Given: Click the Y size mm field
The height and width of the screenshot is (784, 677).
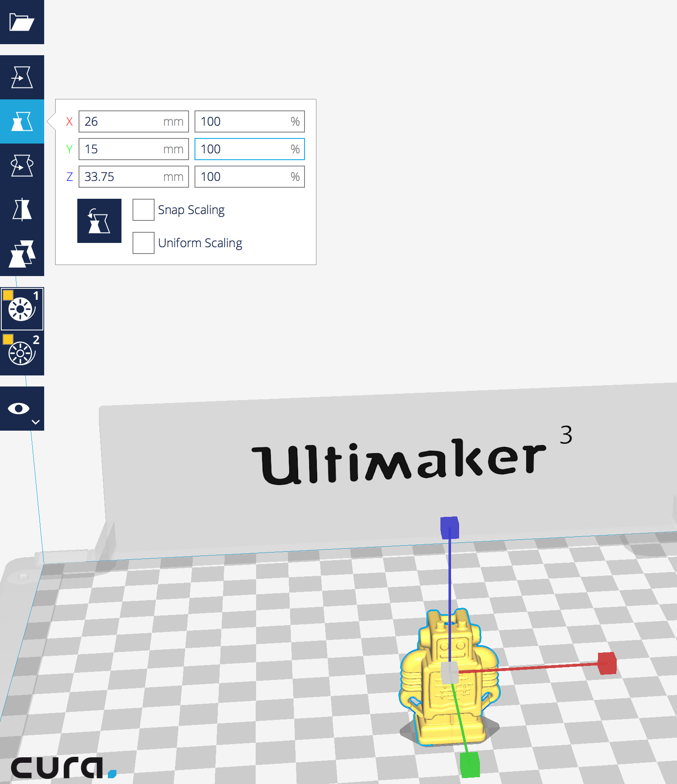Looking at the screenshot, I should [134, 149].
